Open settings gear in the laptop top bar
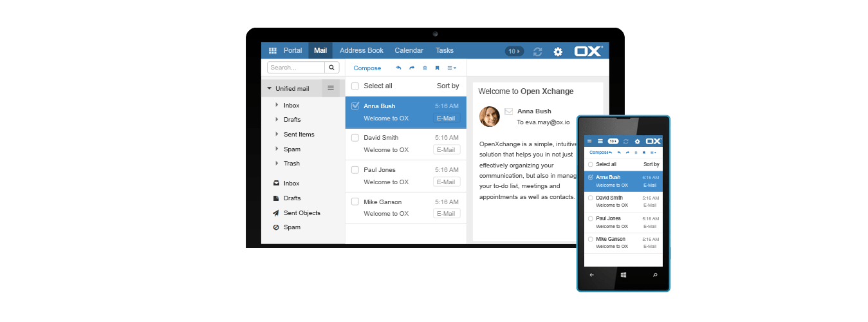 pos(558,52)
